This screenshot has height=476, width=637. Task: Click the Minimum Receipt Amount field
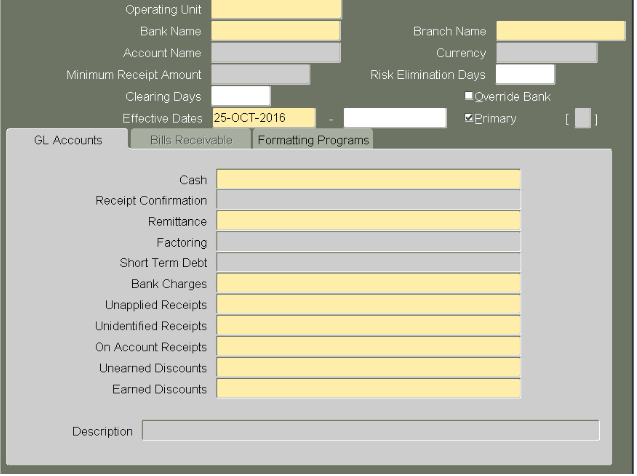[261, 75]
